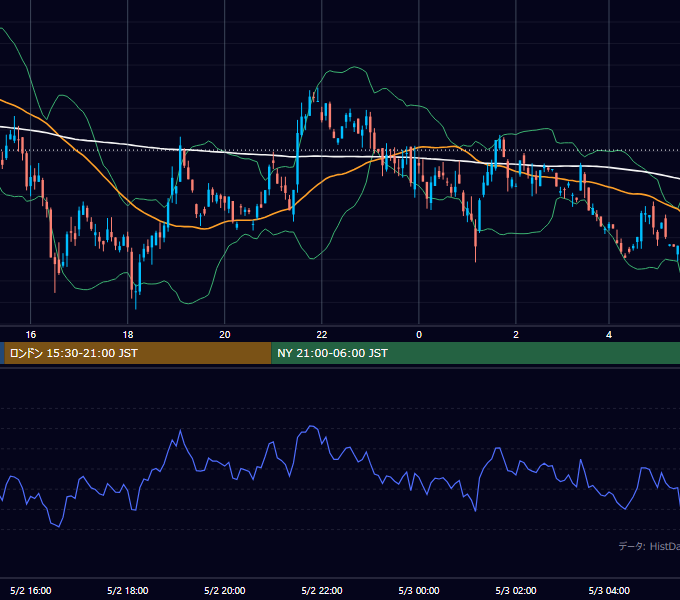Click the 5/2 18:00 time axis label
Viewport: 680px width, 600px height.
pos(128,590)
